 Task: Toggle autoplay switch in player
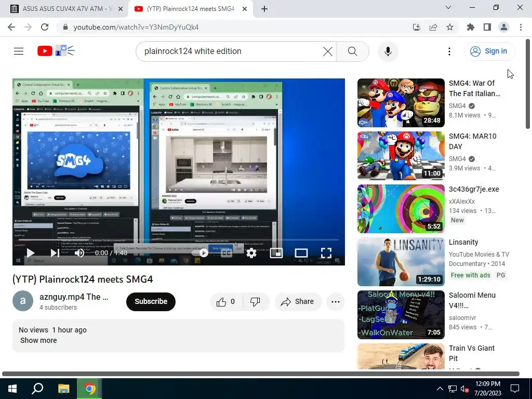[201, 253]
